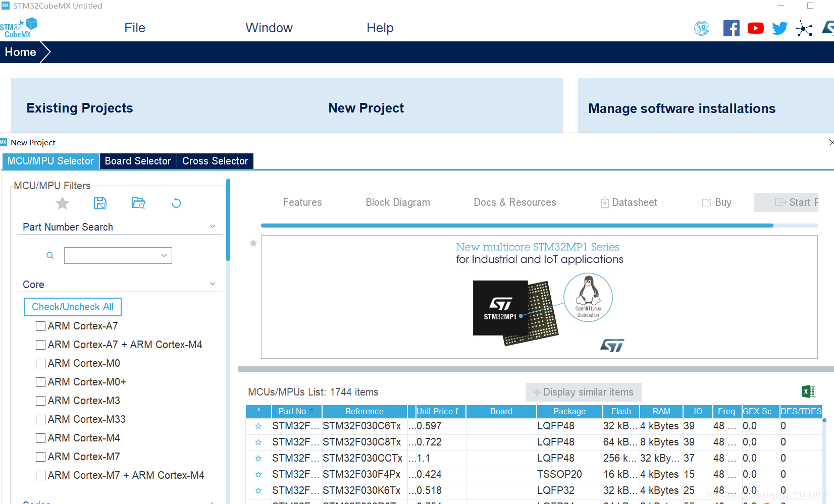Star the STM32F030CCTx row as favorite
Image resolution: width=834 pixels, height=504 pixels.
click(258, 459)
